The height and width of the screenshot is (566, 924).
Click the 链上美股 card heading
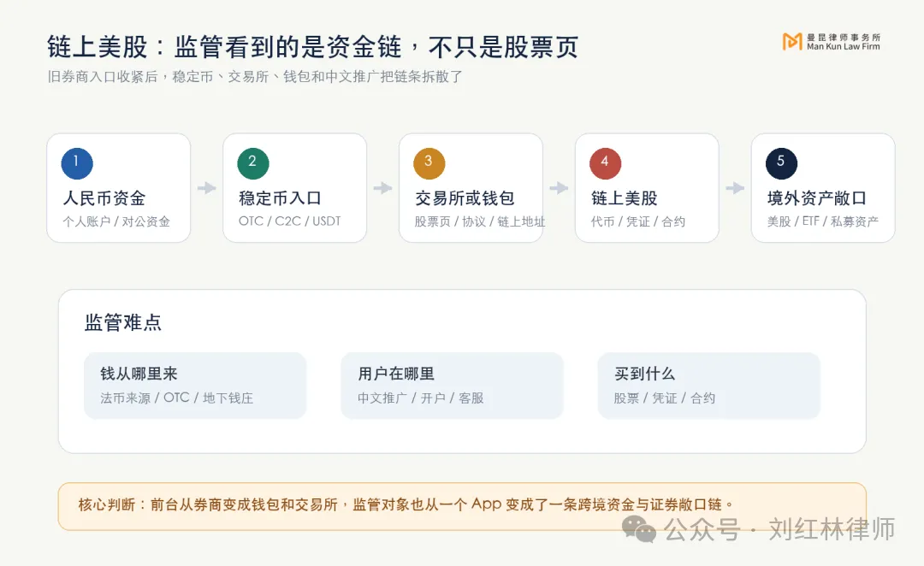point(624,198)
